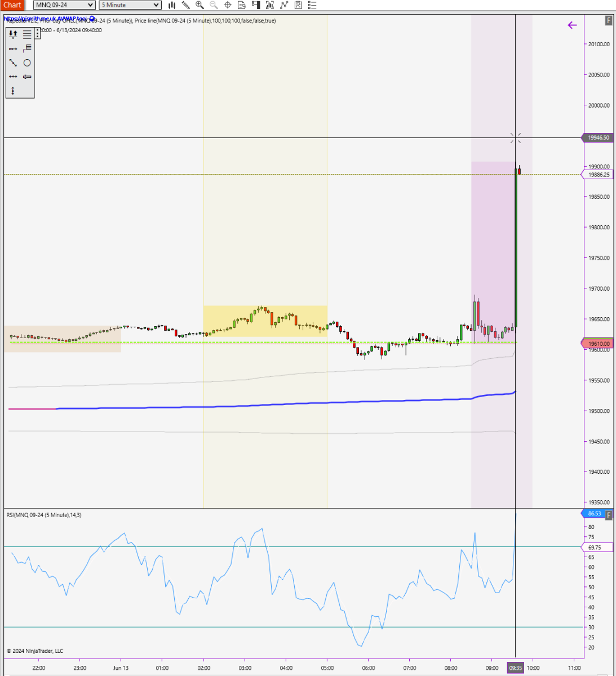This screenshot has width=616, height=676.
Task: Click the 19886.25 current price marker
Action: pyautogui.click(x=597, y=175)
